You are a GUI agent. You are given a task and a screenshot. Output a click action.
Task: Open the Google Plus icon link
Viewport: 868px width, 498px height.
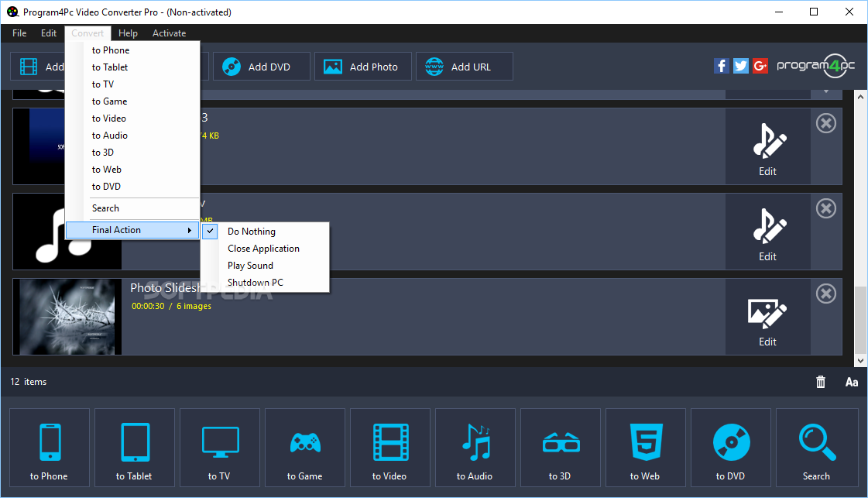[x=760, y=66]
